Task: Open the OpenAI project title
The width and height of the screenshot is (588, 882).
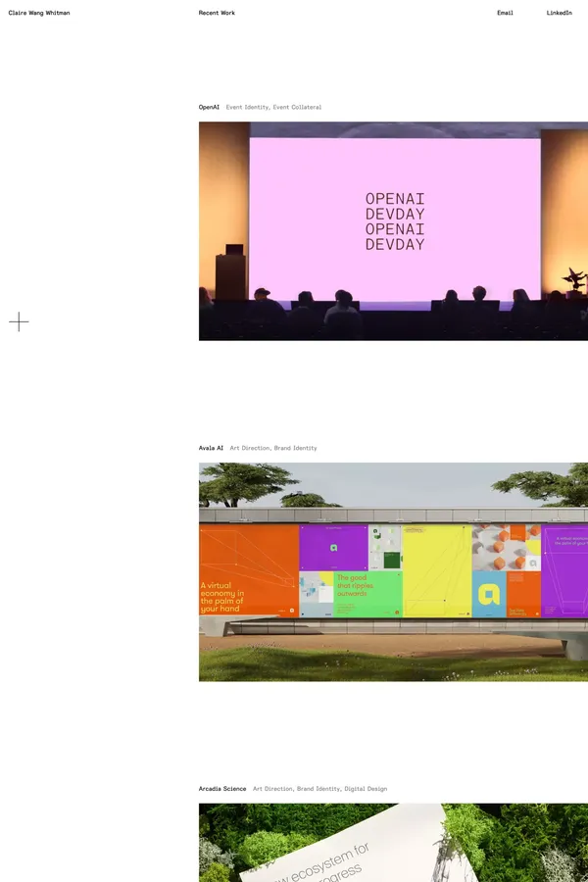Action: pyautogui.click(x=209, y=107)
